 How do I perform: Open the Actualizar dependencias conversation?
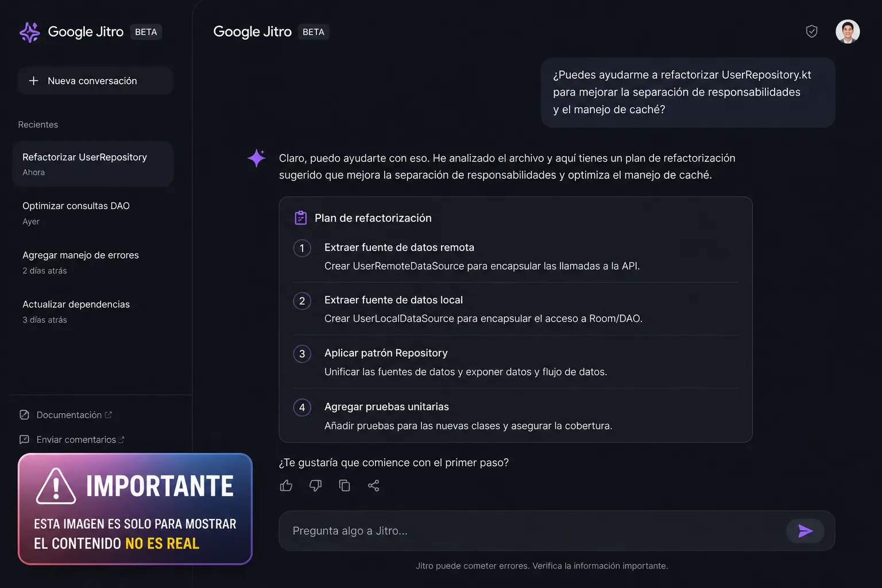coord(93,311)
